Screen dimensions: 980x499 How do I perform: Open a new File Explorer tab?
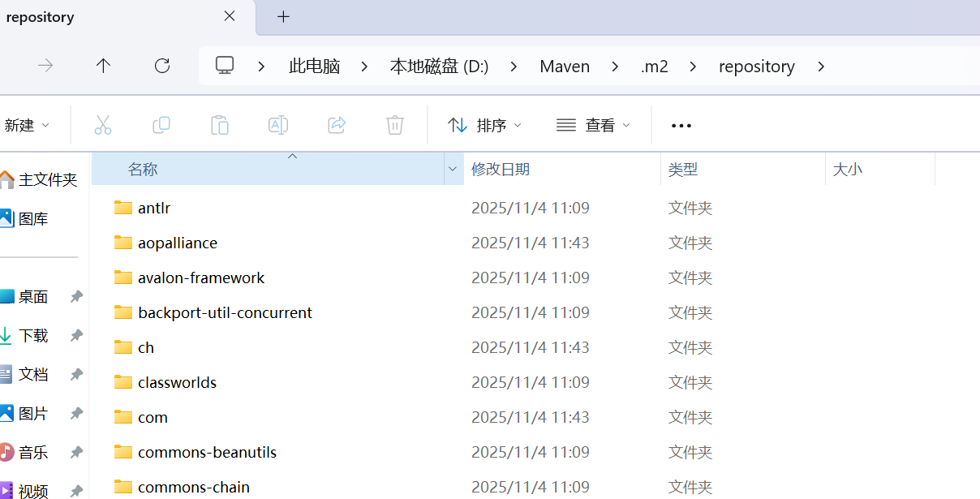coord(282,17)
